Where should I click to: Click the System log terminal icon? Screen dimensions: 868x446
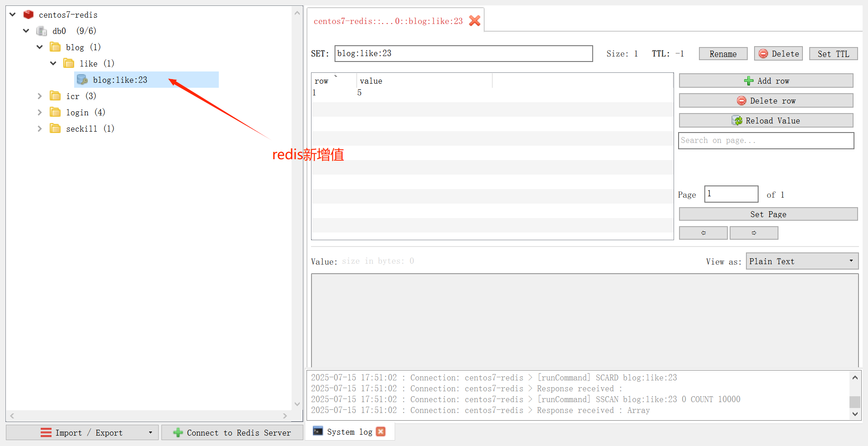click(318, 431)
